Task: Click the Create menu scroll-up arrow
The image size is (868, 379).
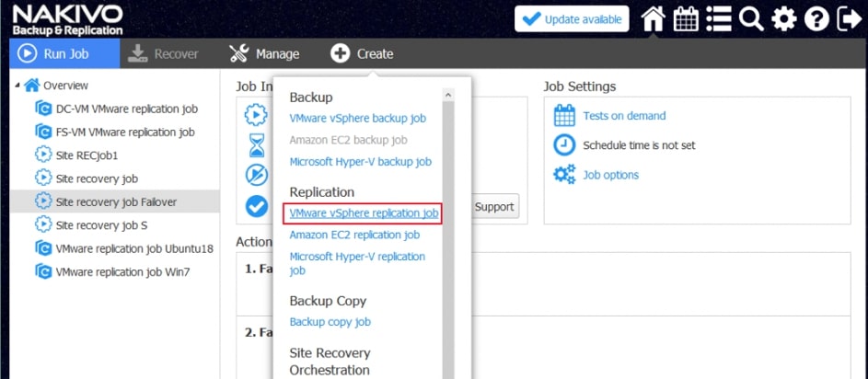Action: pos(448,95)
